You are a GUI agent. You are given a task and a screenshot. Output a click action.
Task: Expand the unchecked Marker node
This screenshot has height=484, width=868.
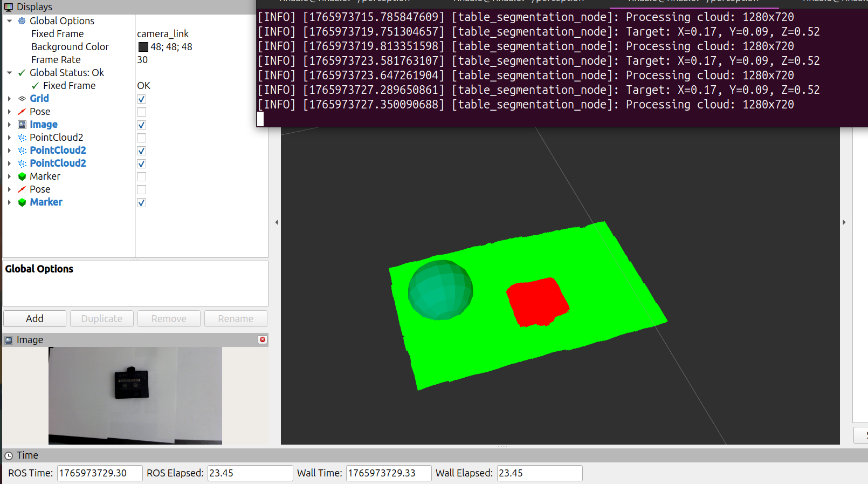(9, 176)
